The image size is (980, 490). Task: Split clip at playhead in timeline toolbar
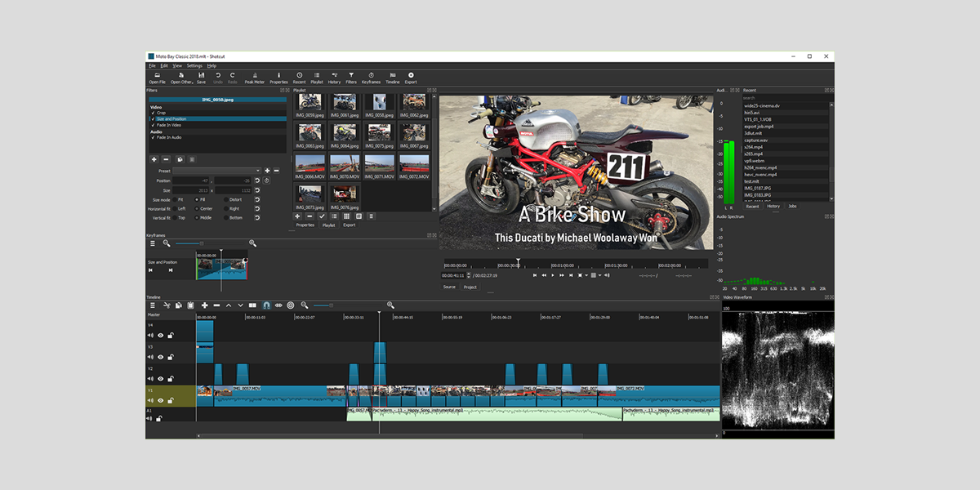pos(253,305)
